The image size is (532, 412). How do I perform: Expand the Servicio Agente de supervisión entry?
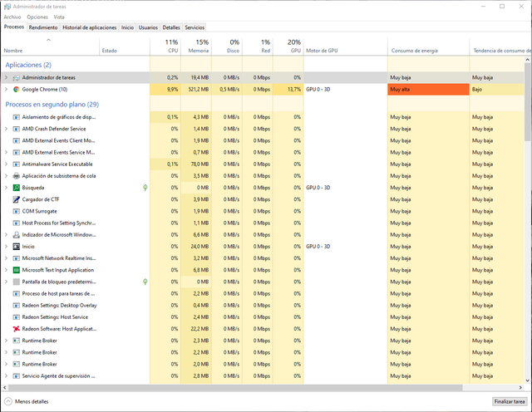point(6,376)
